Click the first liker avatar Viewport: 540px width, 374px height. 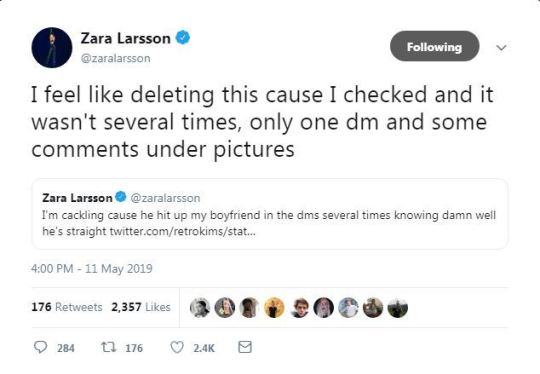[200, 308]
